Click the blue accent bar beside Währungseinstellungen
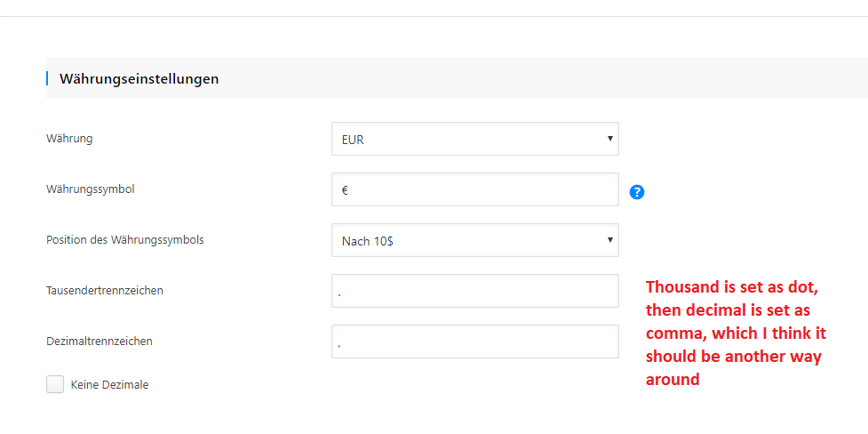The width and height of the screenshot is (868, 434). pyautogui.click(x=47, y=78)
